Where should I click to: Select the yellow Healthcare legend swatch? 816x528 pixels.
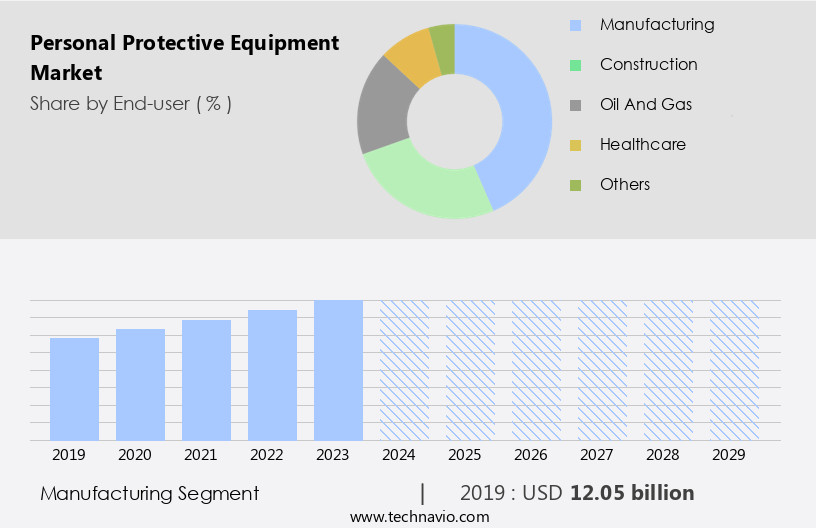tap(575, 145)
